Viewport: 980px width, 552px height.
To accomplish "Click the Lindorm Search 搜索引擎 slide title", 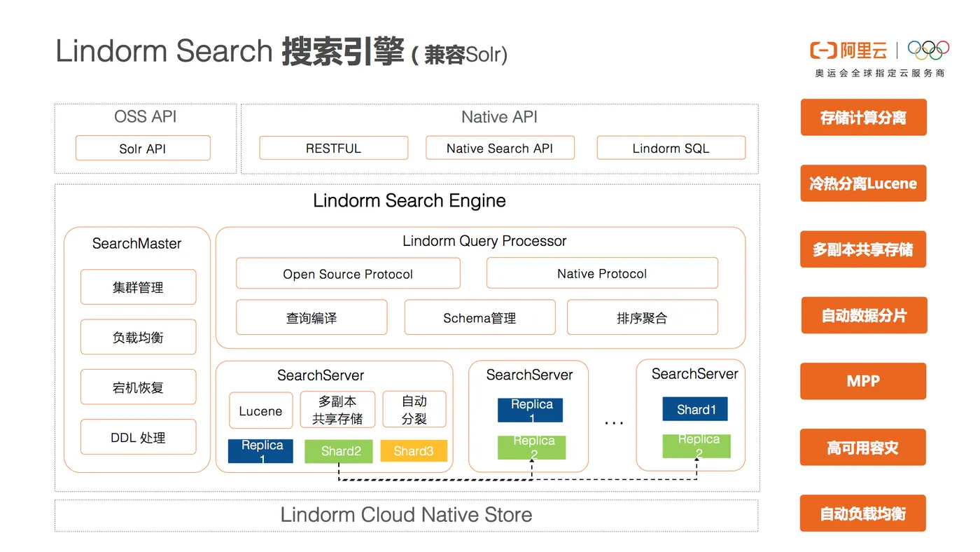I will point(281,52).
